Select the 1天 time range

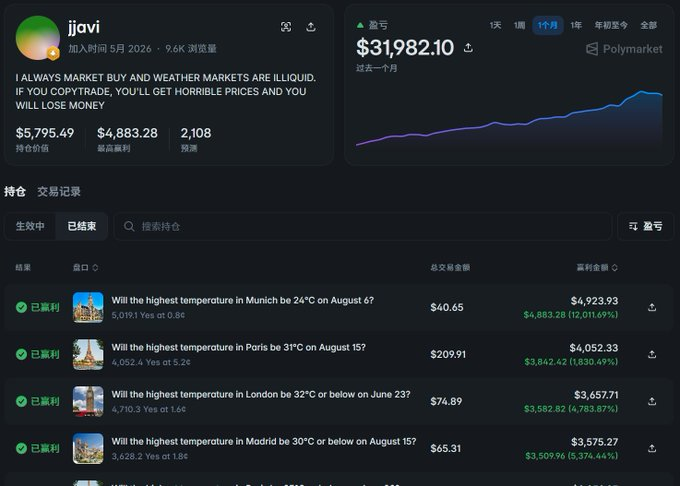[495, 25]
